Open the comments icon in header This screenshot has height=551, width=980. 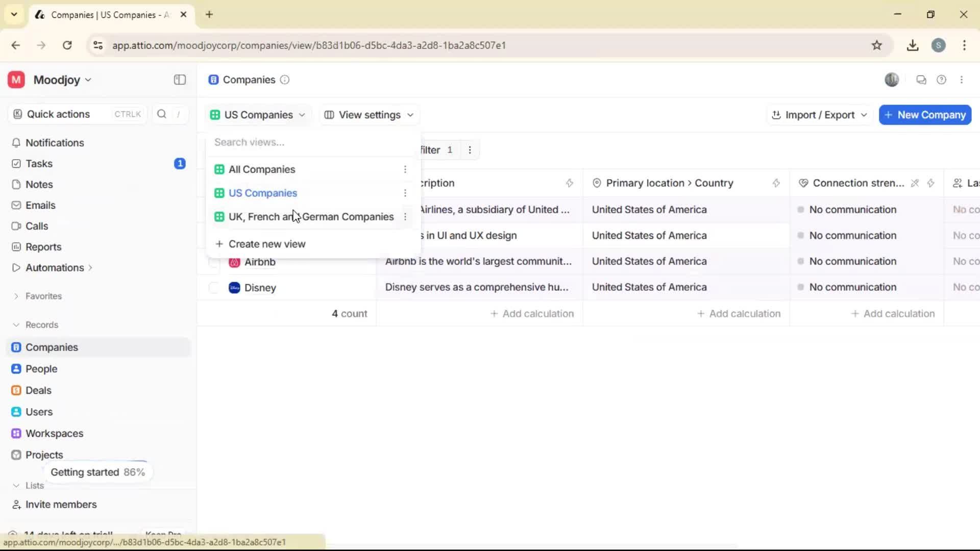[921, 80]
